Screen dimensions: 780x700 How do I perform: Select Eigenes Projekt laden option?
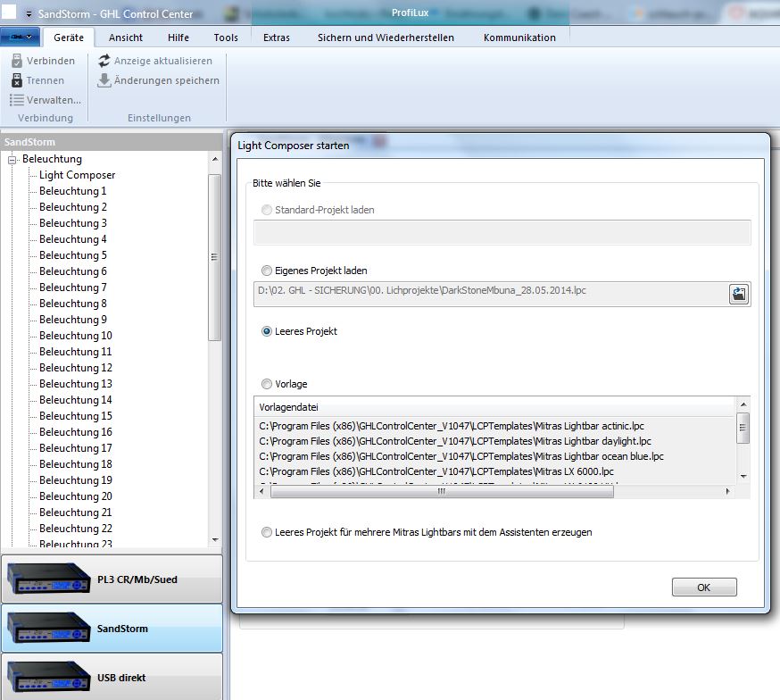point(267,271)
